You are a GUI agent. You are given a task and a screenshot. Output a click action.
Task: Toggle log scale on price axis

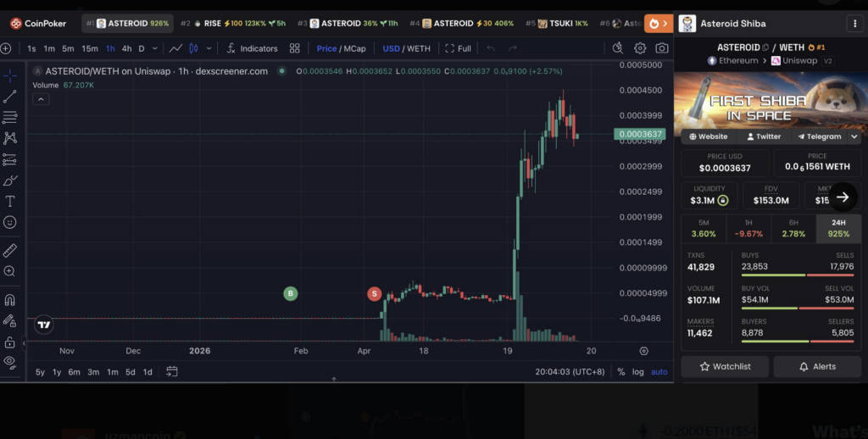(x=637, y=372)
